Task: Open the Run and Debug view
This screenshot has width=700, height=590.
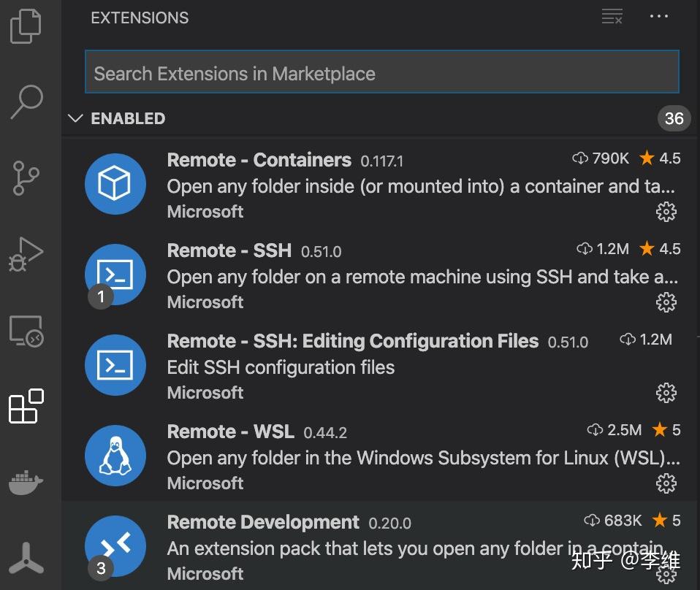Action: (26, 254)
